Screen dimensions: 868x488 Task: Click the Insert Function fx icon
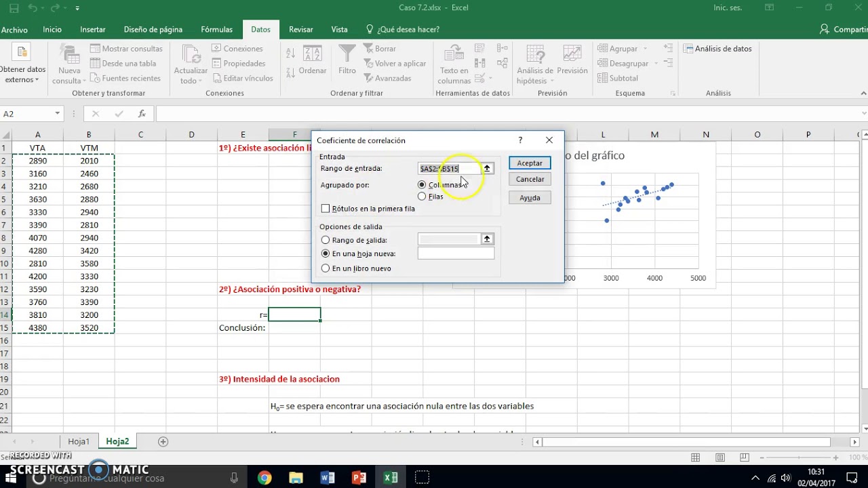(x=142, y=114)
